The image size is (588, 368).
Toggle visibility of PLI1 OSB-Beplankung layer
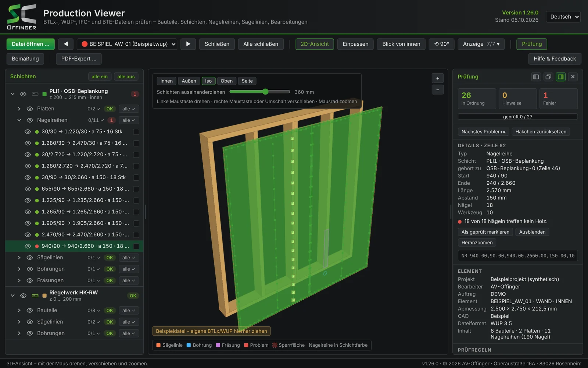coord(23,94)
